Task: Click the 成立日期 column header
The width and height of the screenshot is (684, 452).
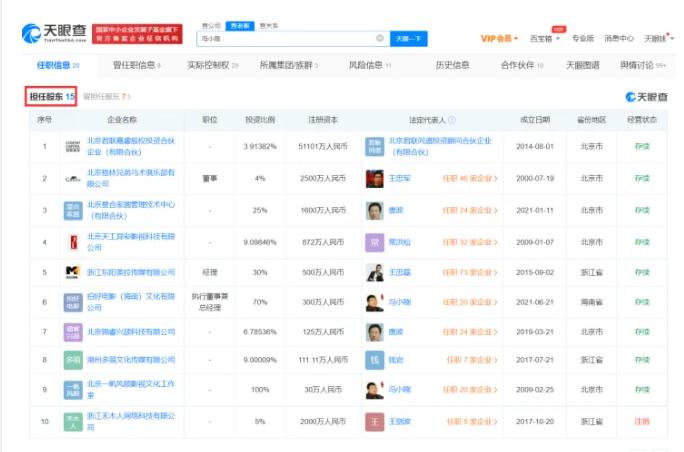Action: coord(535,120)
